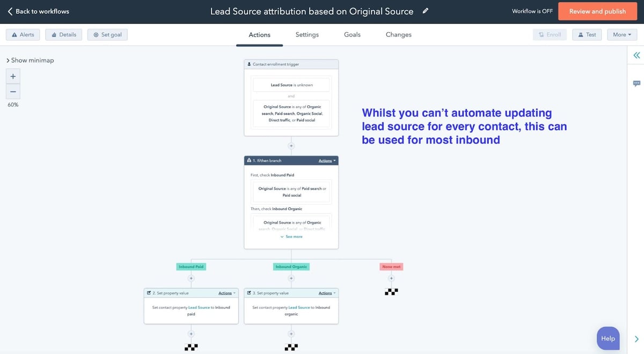Image resolution: width=644 pixels, height=354 pixels.
Task: Zoom in with the plus icon
Action: tap(12, 76)
